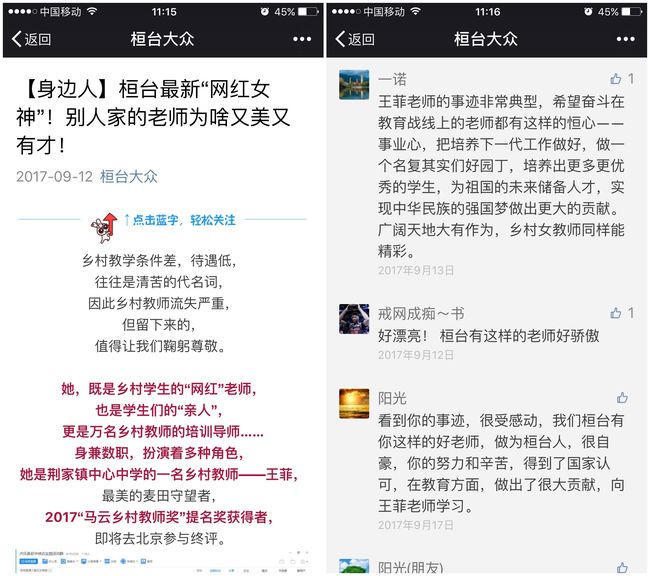Tap the 桓台大众 title in left header
The width and height of the screenshot is (650, 576).
click(x=162, y=39)
